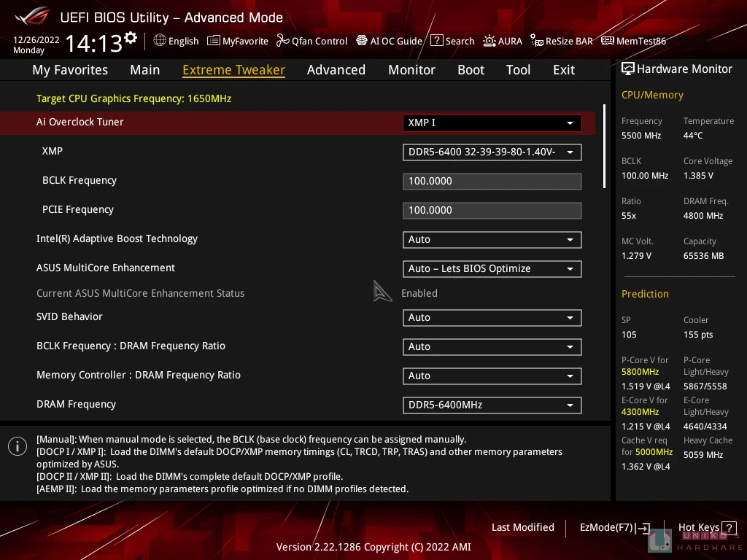Select the DRAM Frequency label

coord(76,404)
